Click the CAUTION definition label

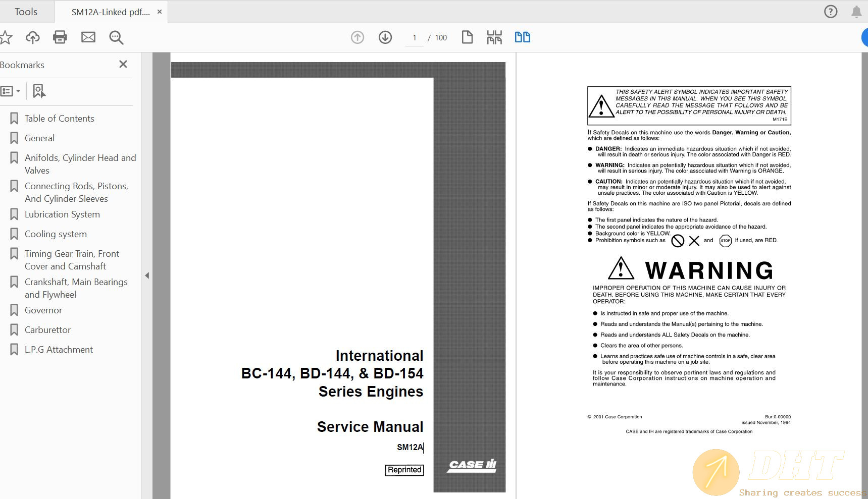(609, 182)
